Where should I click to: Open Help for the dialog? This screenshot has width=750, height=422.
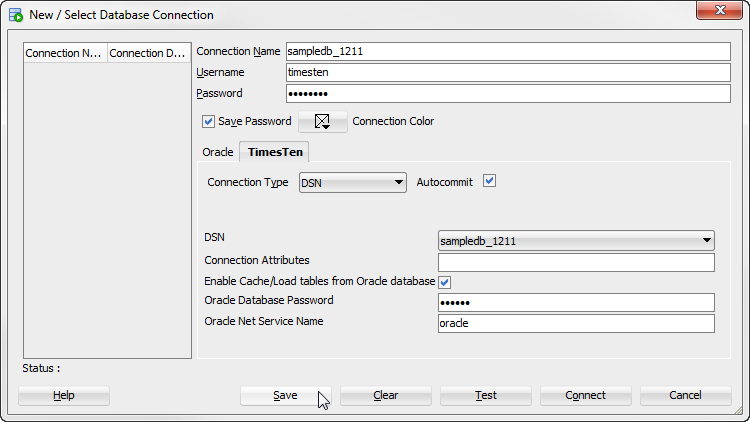point(64,396)
